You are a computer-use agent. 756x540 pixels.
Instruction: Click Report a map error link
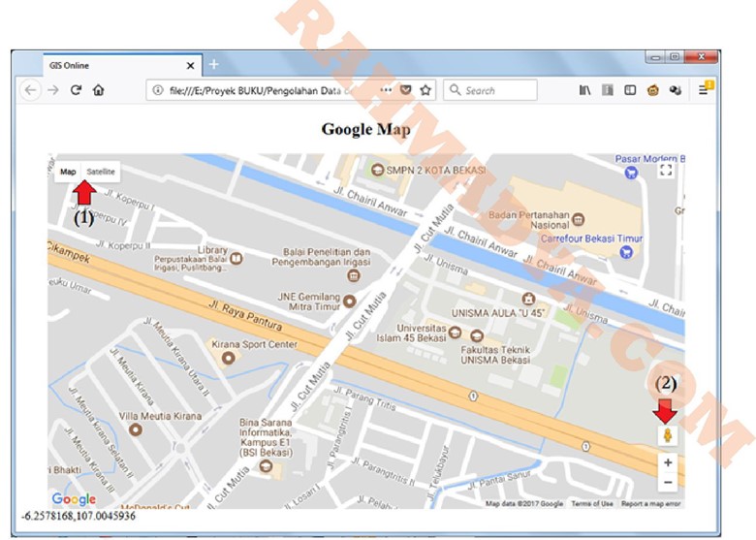coord(650,504)
